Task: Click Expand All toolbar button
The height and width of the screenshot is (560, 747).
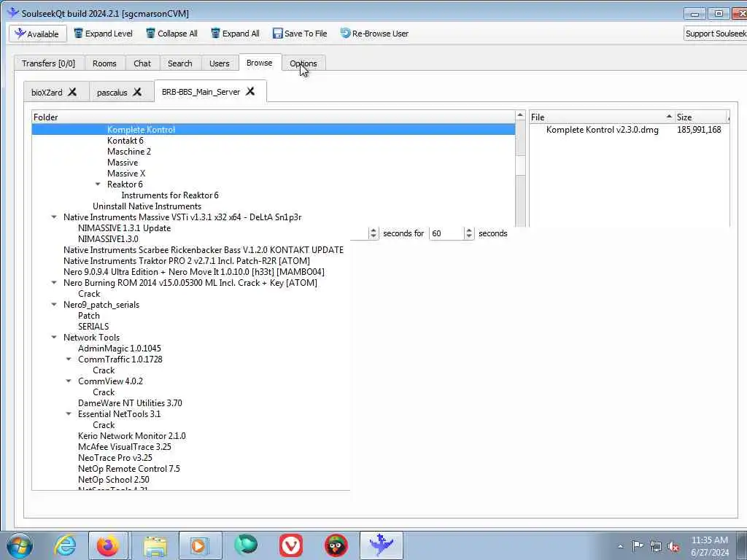Action: coord(235,34)
